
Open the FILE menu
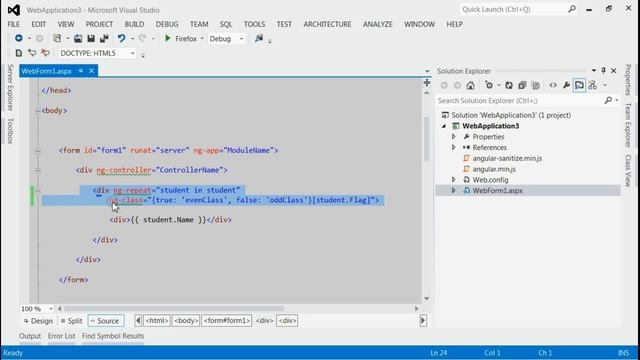click(x=13, y=24)
